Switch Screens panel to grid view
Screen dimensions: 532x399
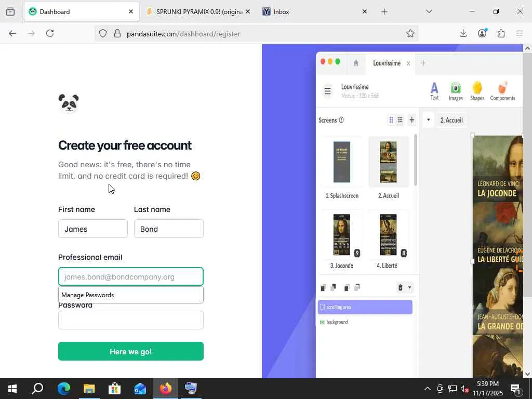[391, 120]
